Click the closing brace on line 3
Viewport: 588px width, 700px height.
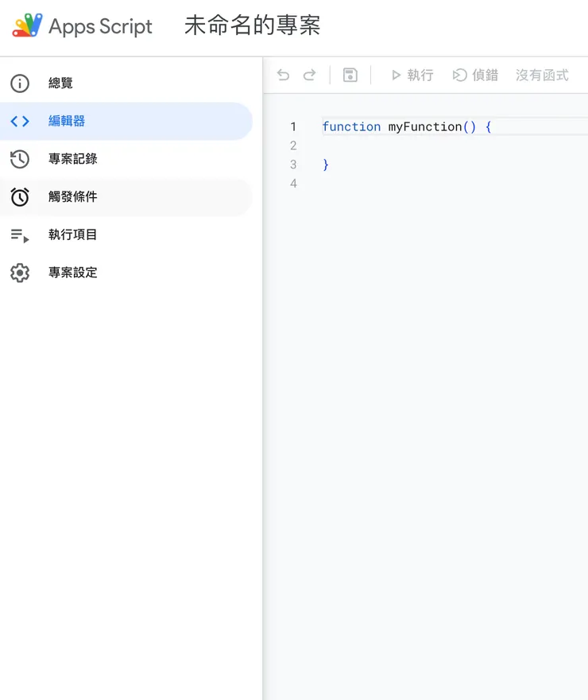326,164
